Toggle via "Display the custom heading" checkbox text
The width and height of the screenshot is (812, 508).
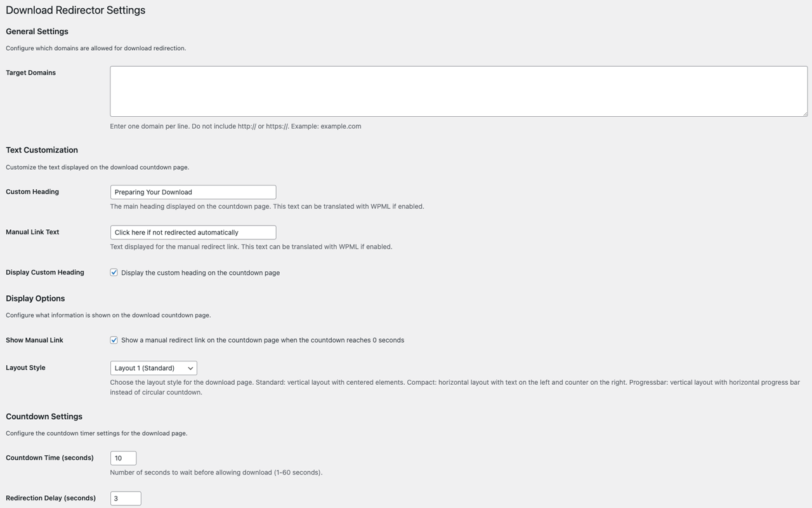coord(200,273)
